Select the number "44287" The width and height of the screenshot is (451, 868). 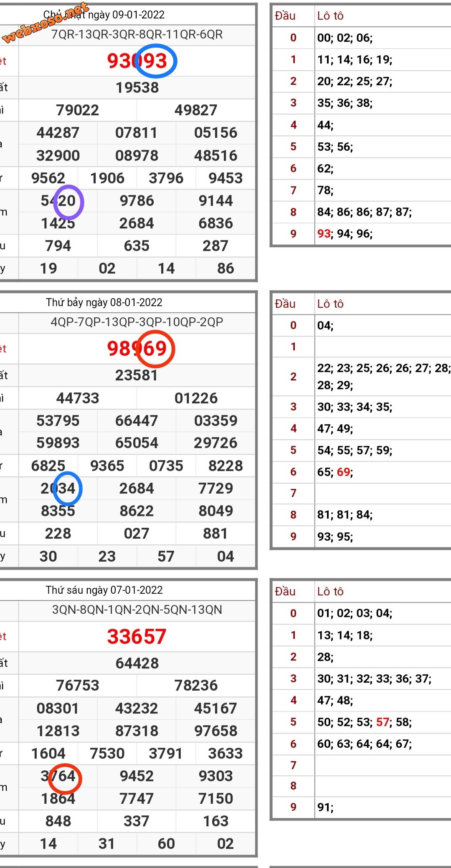click(x=58, y=133)
